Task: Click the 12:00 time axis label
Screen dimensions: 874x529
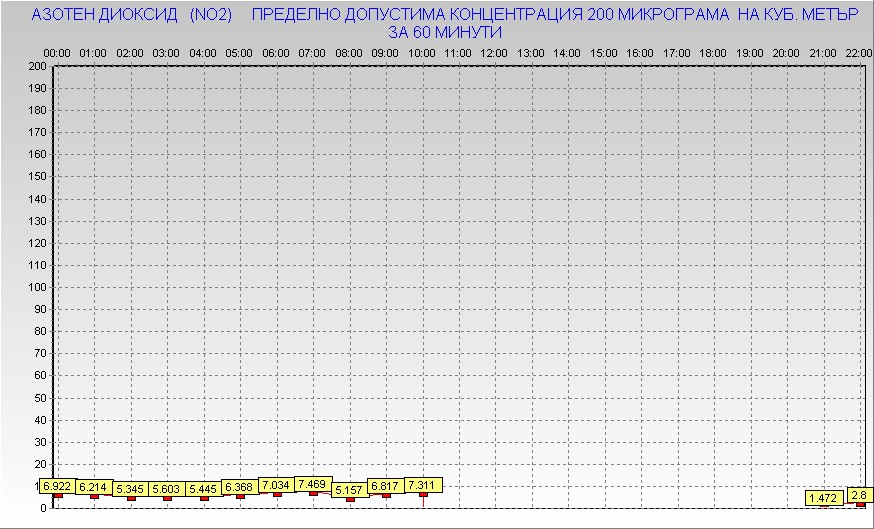Action: click(495, 52)
